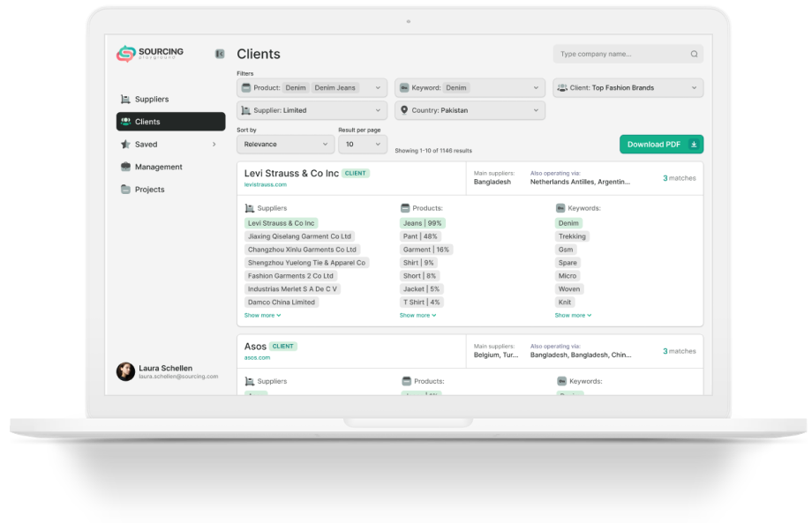Image resolution: width=812 pixels, height=523 pixels.
Task: Click the Type company name search field
Action: tap(628, 54)
